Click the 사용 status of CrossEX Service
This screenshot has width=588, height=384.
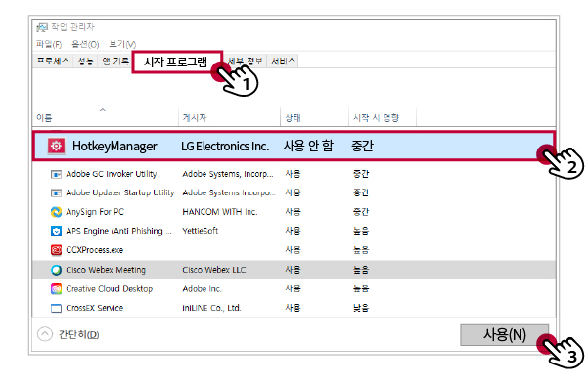click(293, 308)
